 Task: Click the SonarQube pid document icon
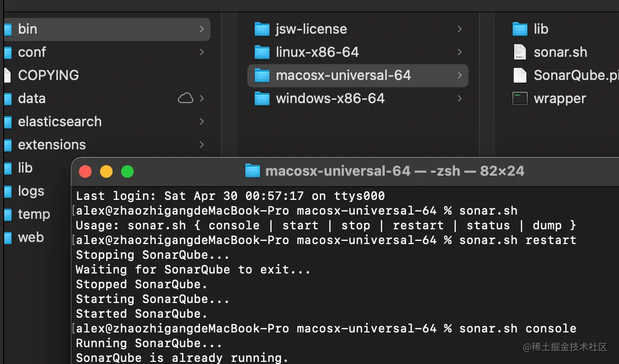[520, 75]
